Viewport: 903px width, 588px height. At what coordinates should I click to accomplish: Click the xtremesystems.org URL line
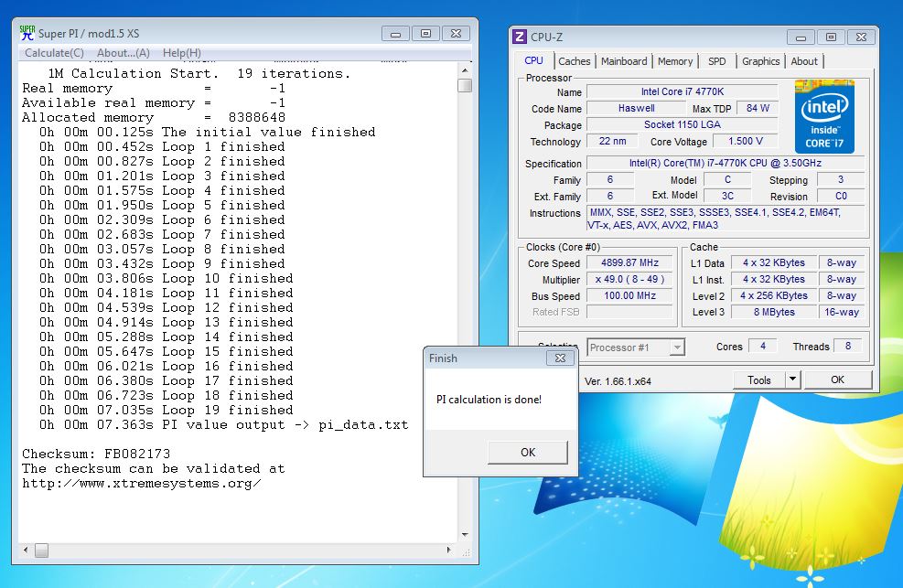click(142, 483)
